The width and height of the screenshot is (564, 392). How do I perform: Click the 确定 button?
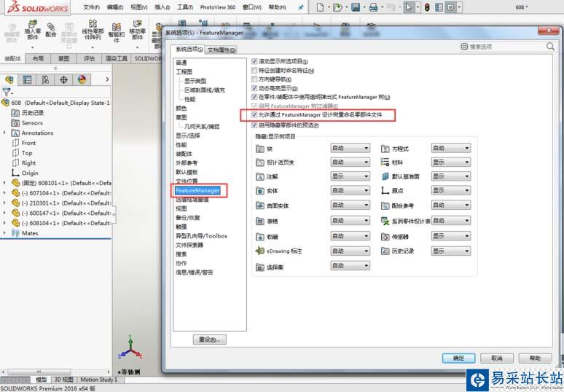pos(458,358)
